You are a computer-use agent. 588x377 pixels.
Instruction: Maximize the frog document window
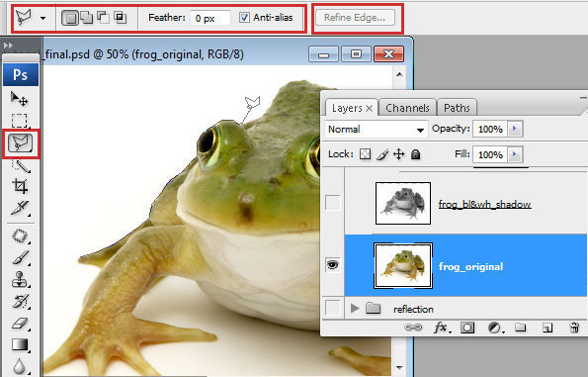pos(356,54)
